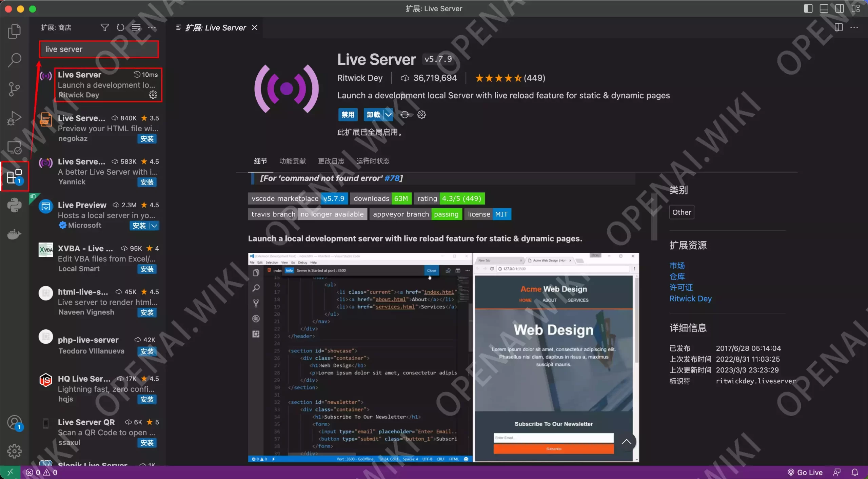
Task: Clear extension search results icon
Action: 136,27
